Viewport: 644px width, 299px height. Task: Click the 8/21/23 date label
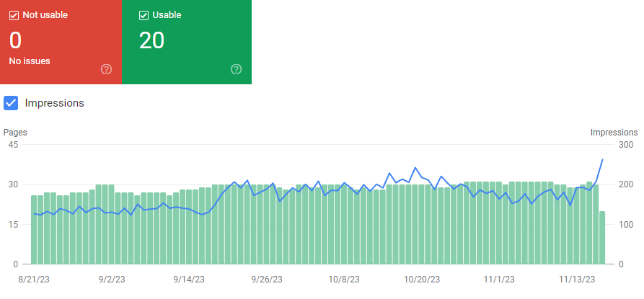click(x=33, y=280)
